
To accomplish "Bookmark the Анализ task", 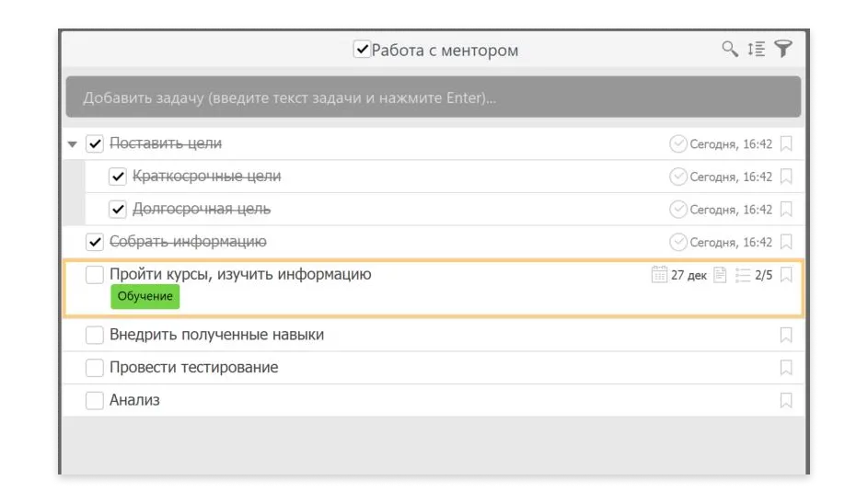I will 785,400.
